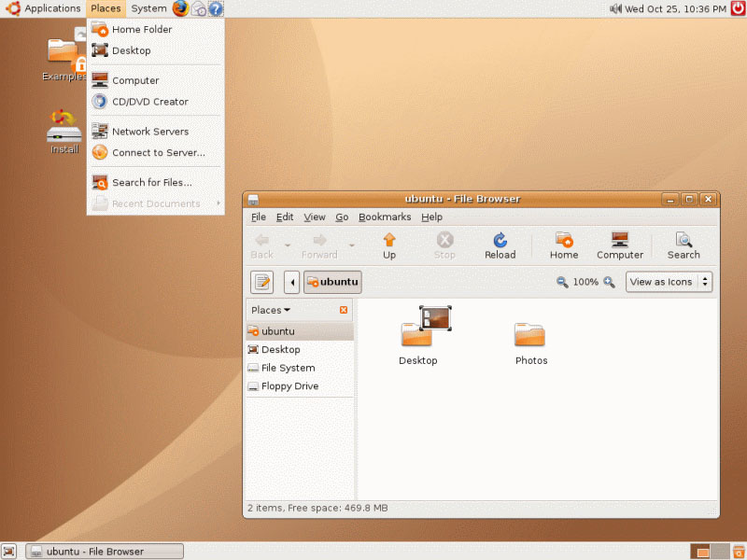The width and height of the screenshot is (747, 560).
Task: Select the Photos folder icon
Action: coord(530,343)
